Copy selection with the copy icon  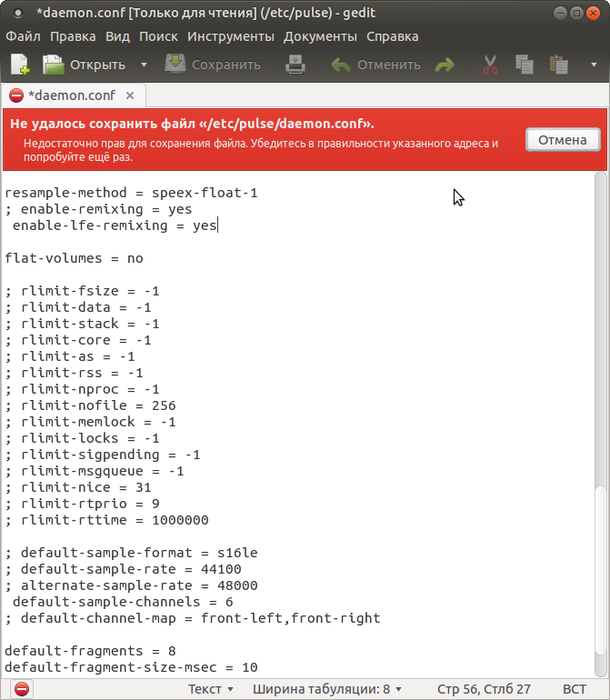pos(524,65)
